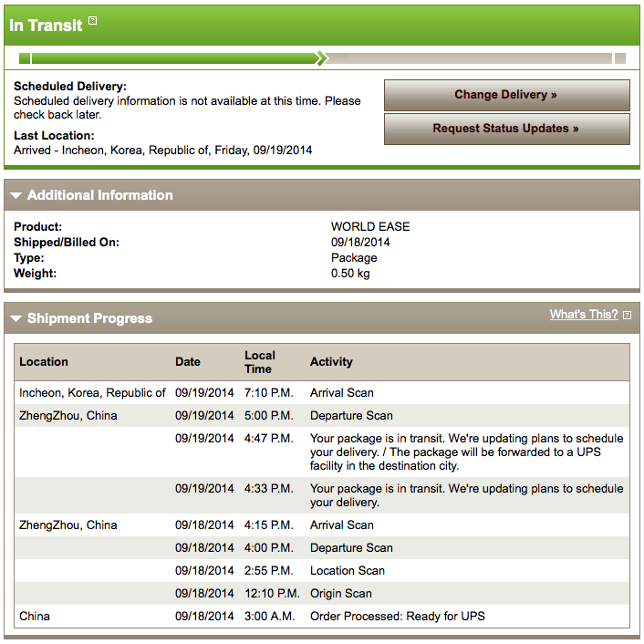Click help icon next to In Transit

93,21
